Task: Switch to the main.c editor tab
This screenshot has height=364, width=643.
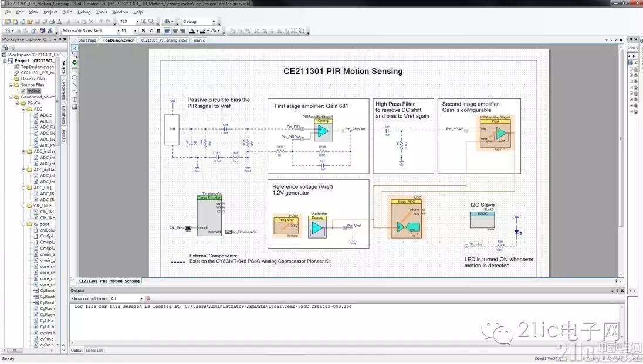Action: pos(199,40)
